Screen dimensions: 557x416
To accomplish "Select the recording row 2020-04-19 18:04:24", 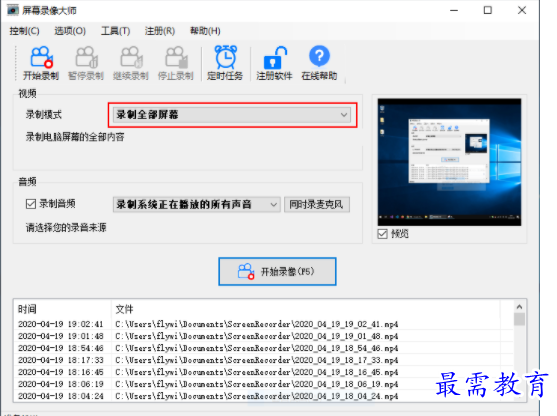I will (x=264, y=396).
